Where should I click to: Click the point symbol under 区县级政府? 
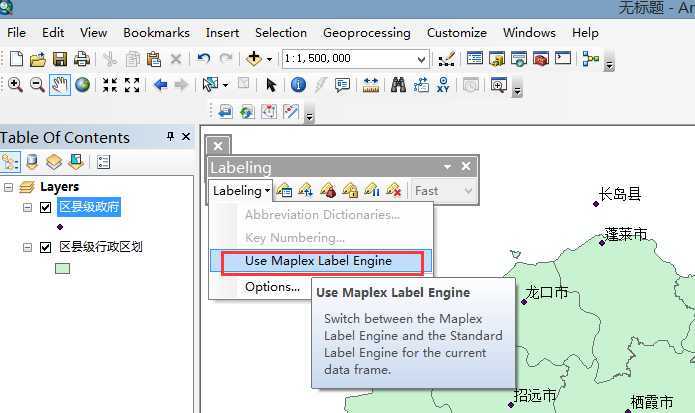tap(60, 227)
